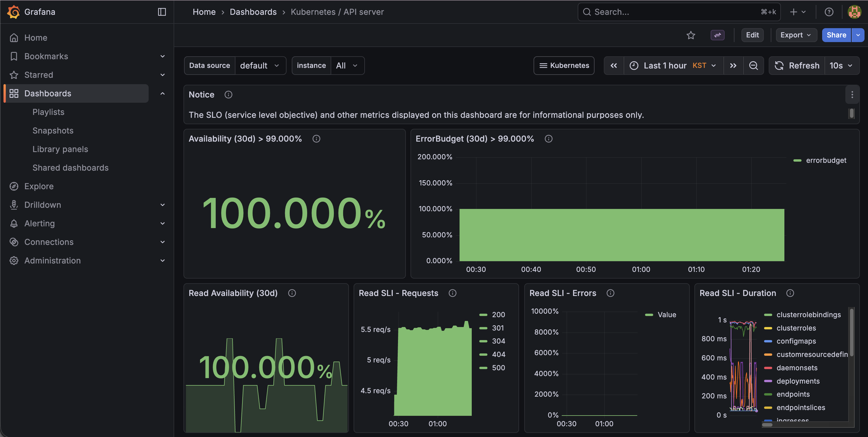Toggle the 500 status series legend
Image resolution: width=868 pixels, height=437 pixels.
click(x=498, y=368)
